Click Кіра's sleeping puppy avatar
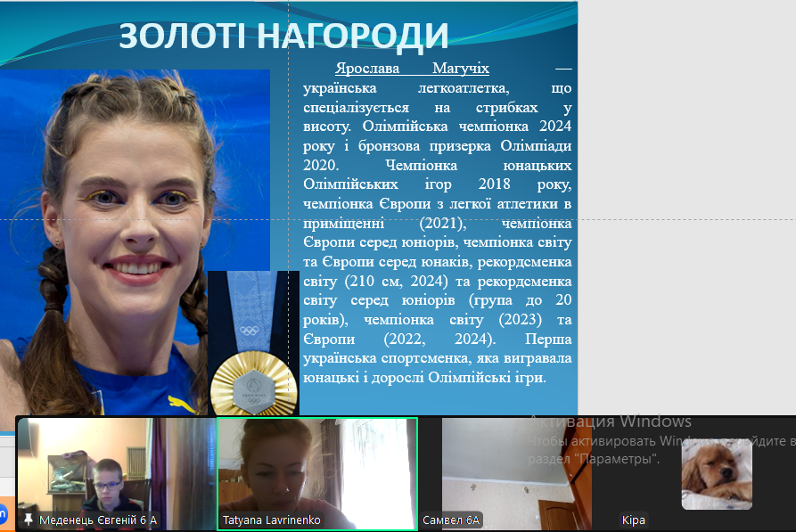This screenshot has height=532, width=796. pyautogui.click(x=717, y=474)
